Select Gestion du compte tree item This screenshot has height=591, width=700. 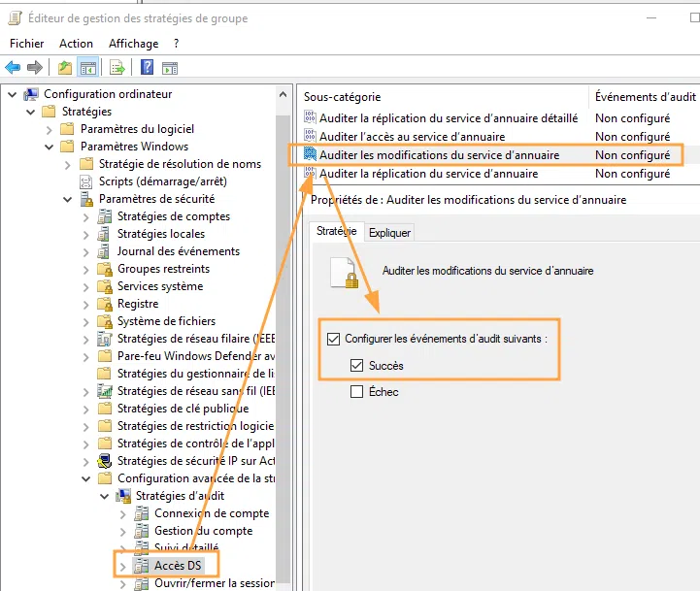203,531
